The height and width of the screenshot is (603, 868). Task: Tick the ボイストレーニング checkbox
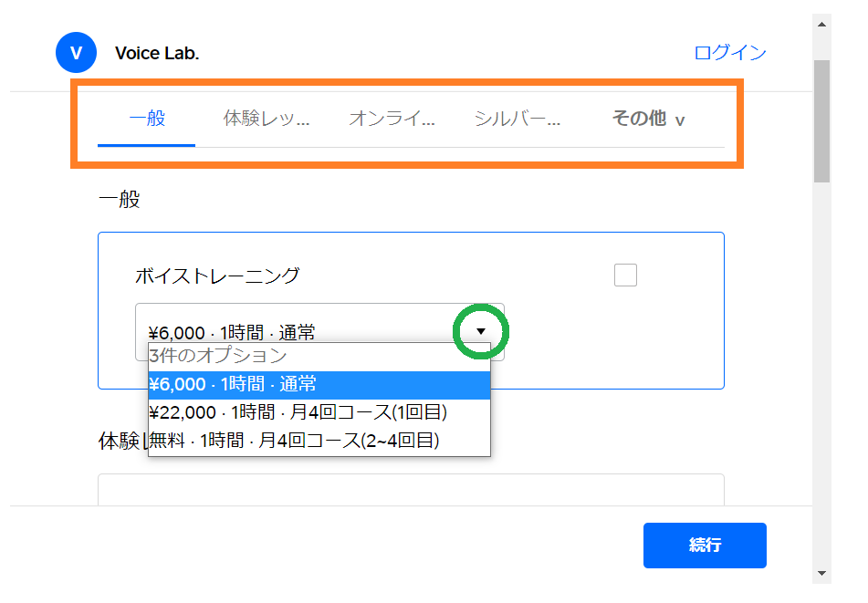[625, 275]
